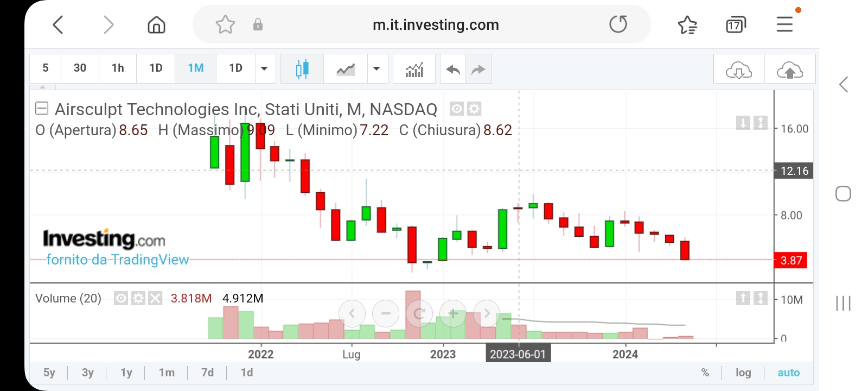Remove the Volume indicator
868x391 pixels.
coord(155,298)
